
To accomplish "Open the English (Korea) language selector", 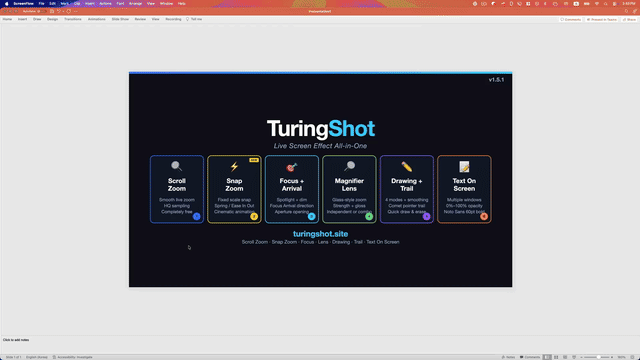I will pyautogui.click(x=37, y=357).
